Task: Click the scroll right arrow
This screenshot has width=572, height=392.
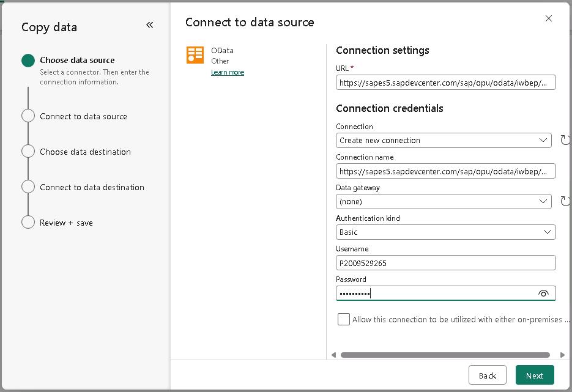Action: 562,355
